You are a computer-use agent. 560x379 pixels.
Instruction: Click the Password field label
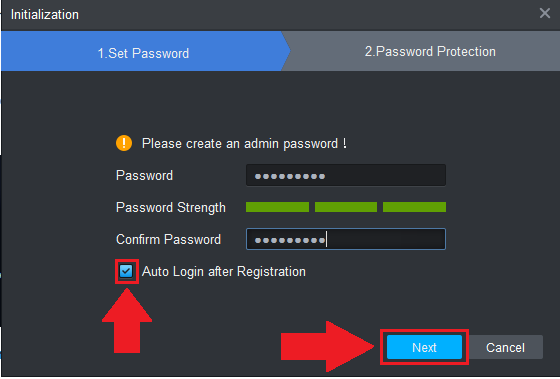[x=144, y=175]
